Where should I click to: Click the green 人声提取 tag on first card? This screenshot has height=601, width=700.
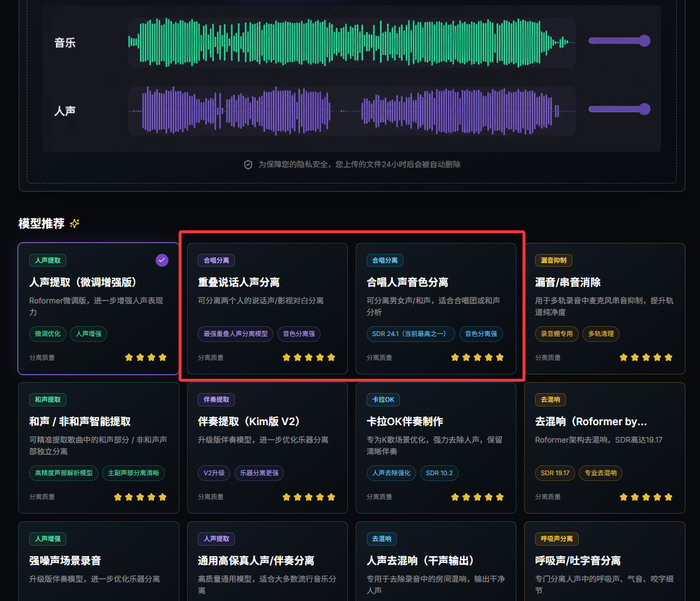coord(47,260)
